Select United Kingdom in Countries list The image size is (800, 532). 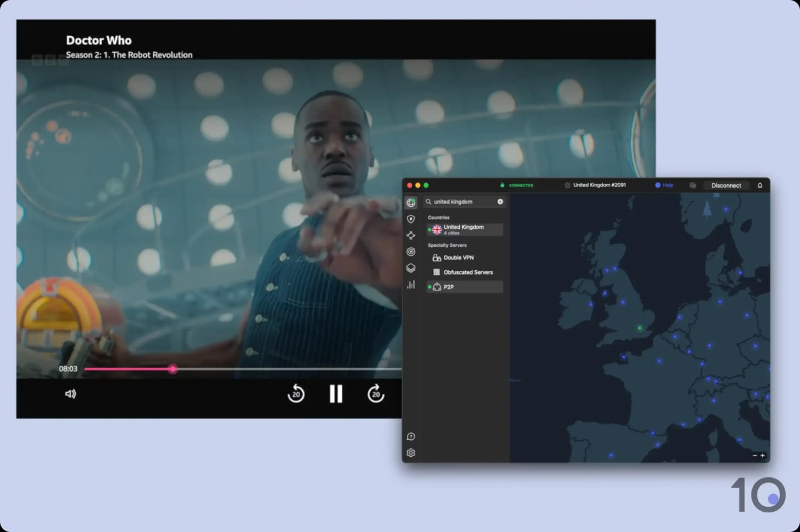[465, 229]
